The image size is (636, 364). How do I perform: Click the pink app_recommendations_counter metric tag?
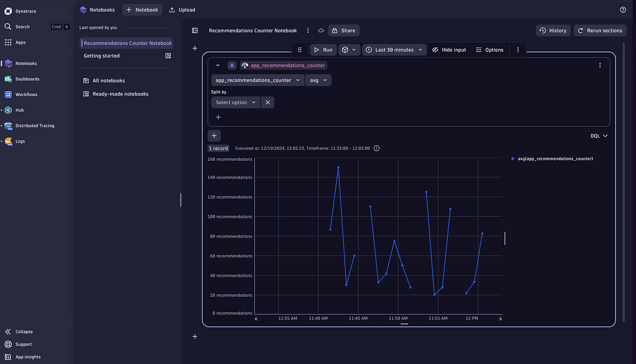[x=283, y=65]
